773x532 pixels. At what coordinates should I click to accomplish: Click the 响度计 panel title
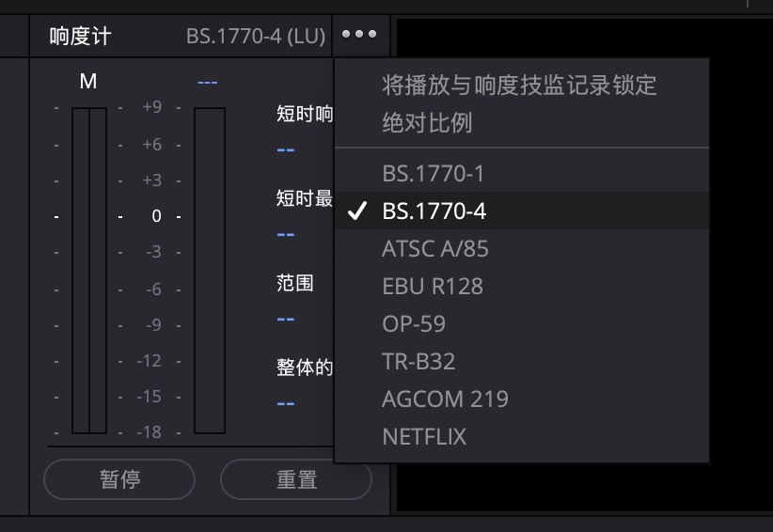click(80, 37)
